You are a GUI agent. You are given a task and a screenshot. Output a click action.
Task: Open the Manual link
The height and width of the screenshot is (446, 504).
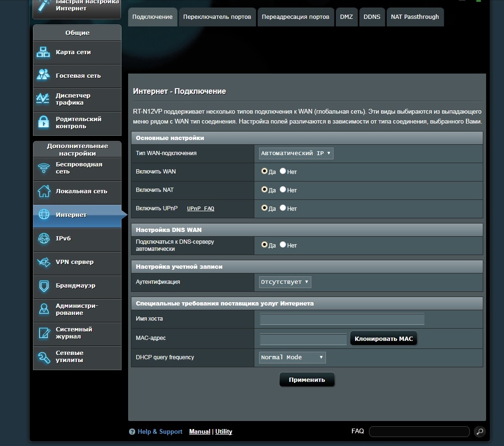200,431
